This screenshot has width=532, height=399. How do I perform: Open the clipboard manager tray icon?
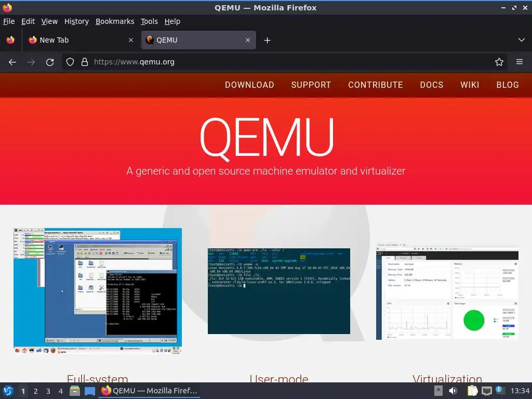coord(472,391)
